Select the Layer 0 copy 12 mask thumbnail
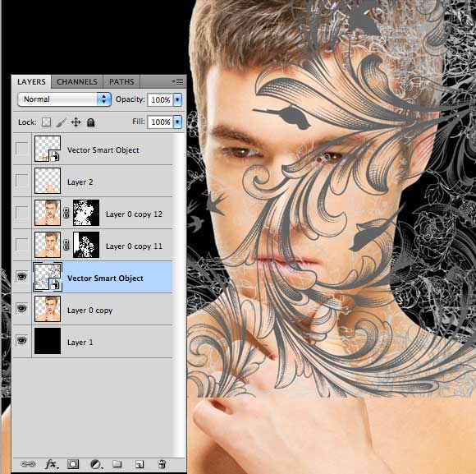The height and width of the screenshot is (474, 476). [x=86, y=213]
